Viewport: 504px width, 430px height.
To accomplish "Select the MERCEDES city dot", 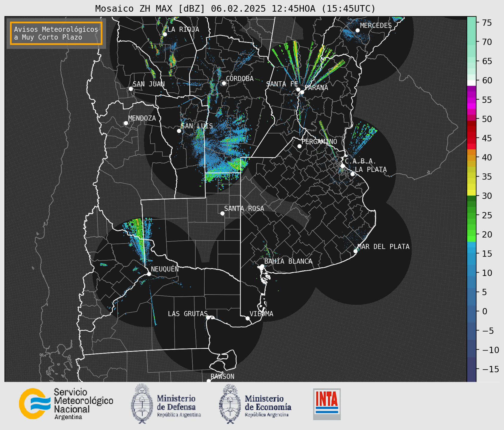I will 357,31.
